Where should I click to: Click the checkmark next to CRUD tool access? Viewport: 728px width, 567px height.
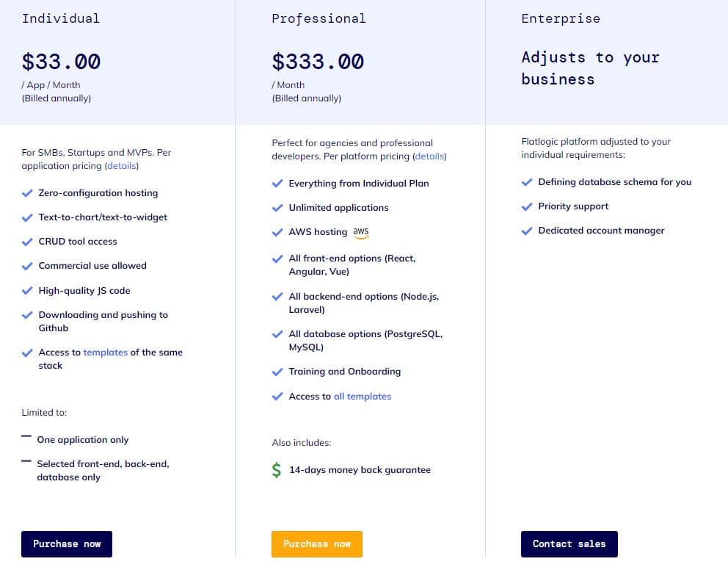coord(27,241)
